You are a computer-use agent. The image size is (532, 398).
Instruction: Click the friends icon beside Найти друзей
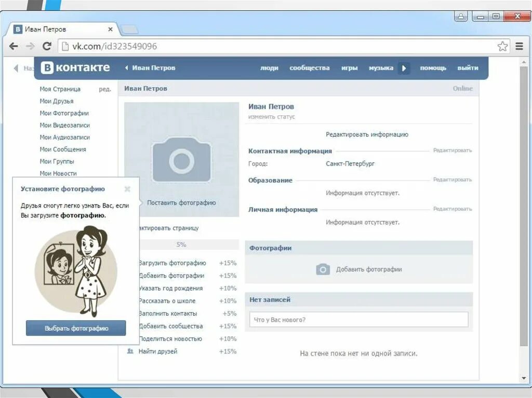point(130,351)
